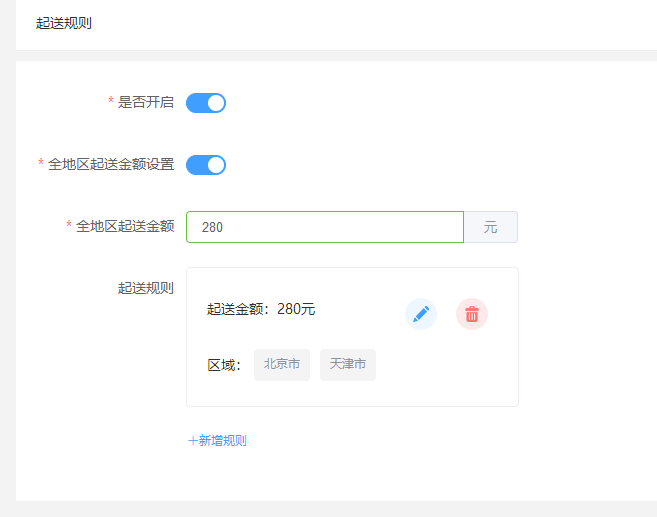Click the 起送规则 form row label

tap(146, 288)
